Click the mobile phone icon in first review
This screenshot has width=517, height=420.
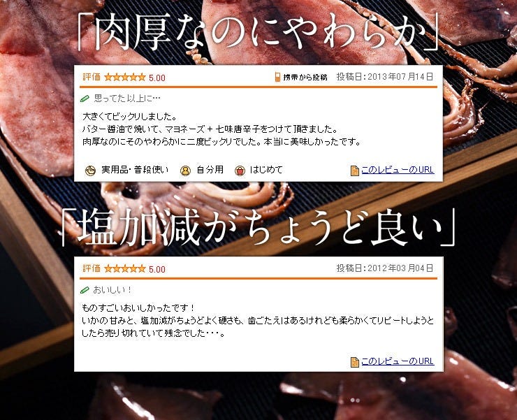pos(277,77)
